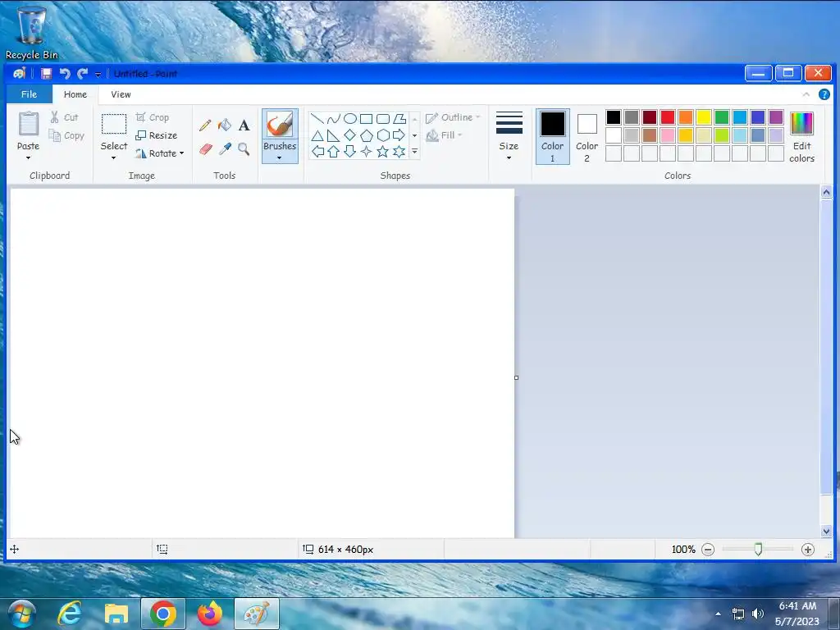Activate Color 1 selector
The height and width of the screenshot is (630, 840).
[552, 137]
